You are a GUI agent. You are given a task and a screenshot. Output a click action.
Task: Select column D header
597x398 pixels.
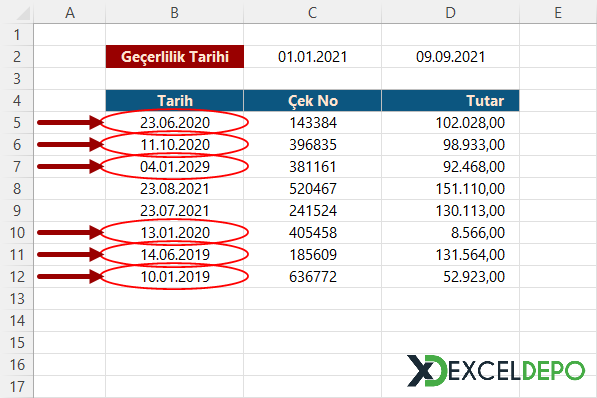click(450, 13)
